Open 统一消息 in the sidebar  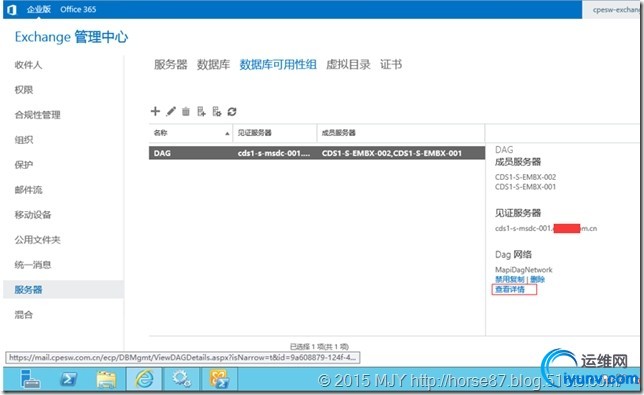point(33,265)
